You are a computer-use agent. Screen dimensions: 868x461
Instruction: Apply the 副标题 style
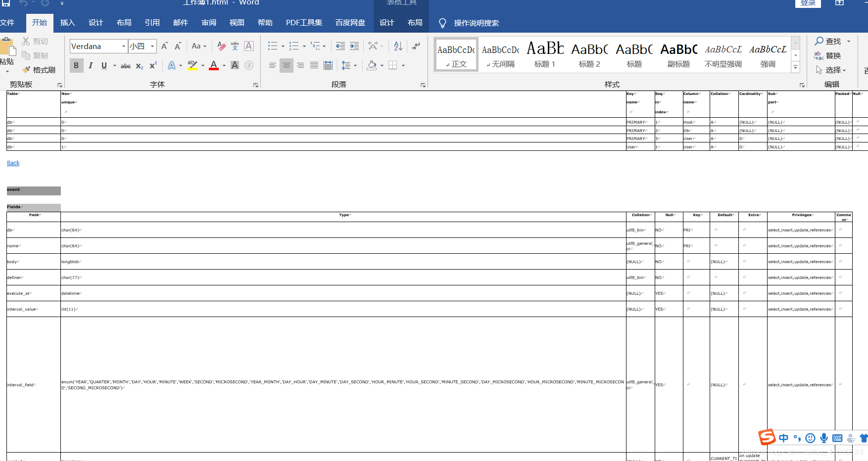[x=678, y=55]
